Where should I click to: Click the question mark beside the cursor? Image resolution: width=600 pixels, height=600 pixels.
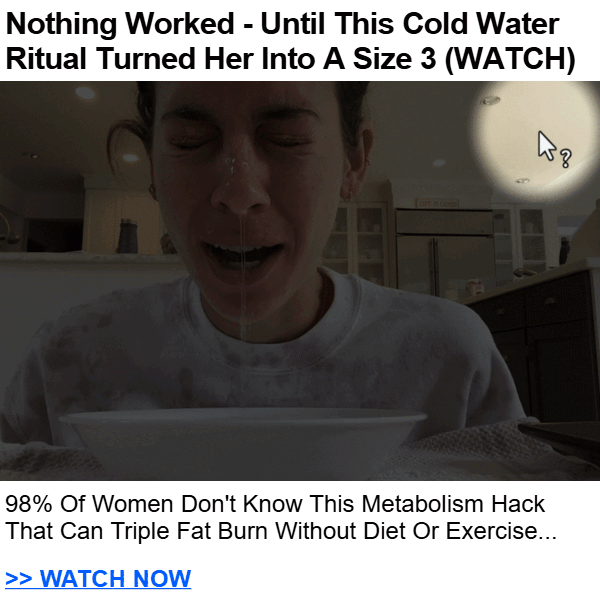click(x=566, y=158)
